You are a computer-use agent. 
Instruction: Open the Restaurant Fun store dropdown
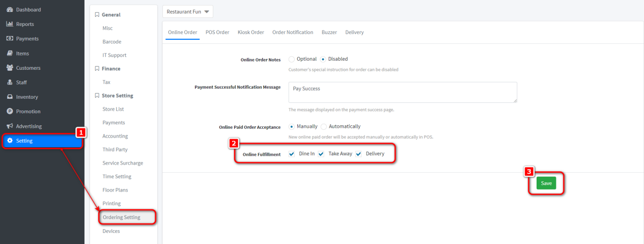188,12
